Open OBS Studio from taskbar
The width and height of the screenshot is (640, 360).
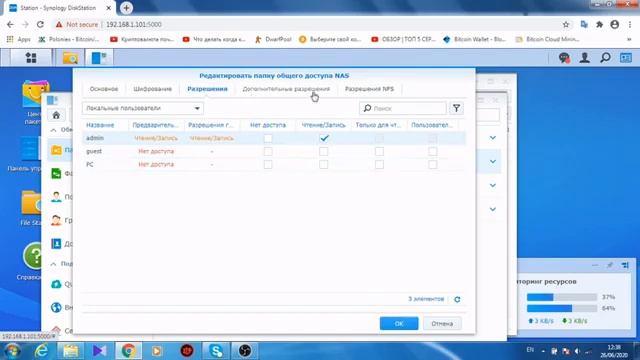[245, 351]
